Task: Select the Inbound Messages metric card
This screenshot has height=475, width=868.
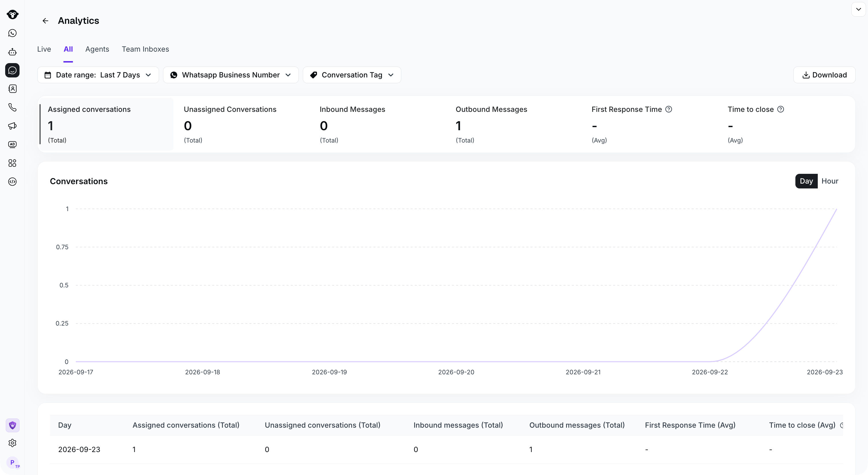Action: coord(378,124)
